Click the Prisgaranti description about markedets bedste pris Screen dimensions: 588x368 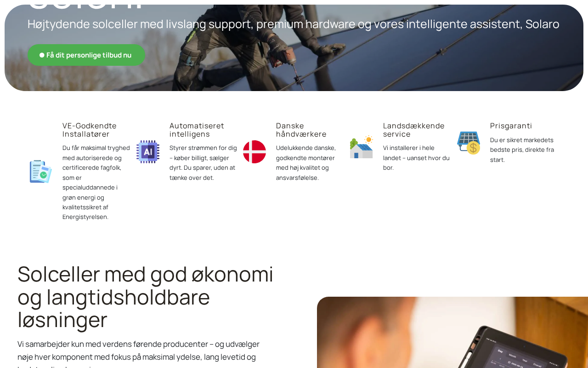(x=522, y=149)
